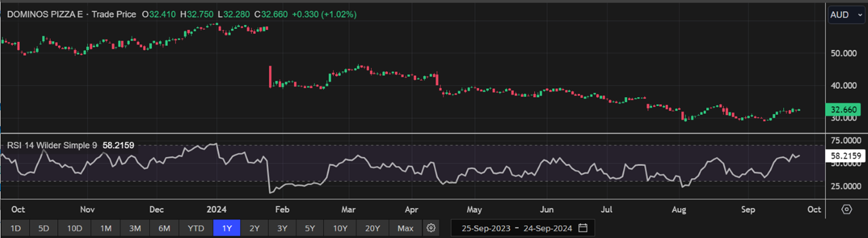Select the 2Y time range
Screen dimensions: 868x238
click(x=255, y=228)
